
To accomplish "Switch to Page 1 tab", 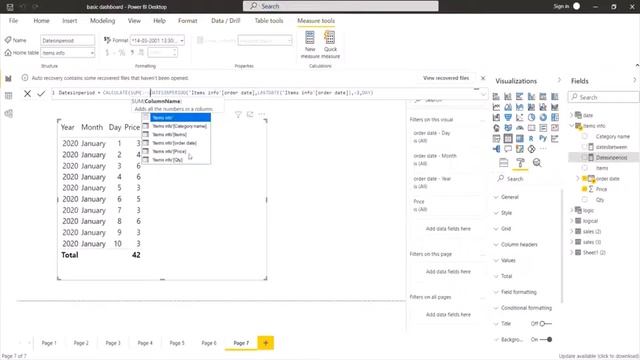I will coord(49,343).
